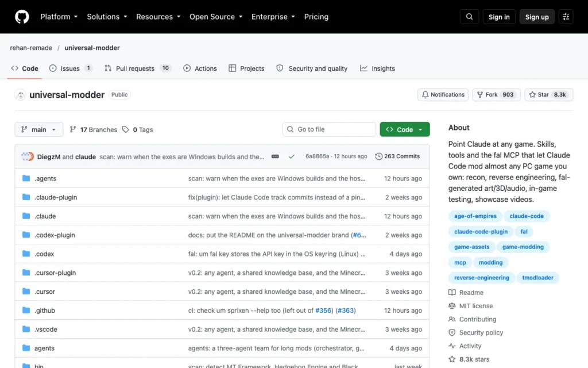Image resolution: width=588 pixels, height=368 pixels.
Task: Click the Readme book icon
Action: (452, 293)
